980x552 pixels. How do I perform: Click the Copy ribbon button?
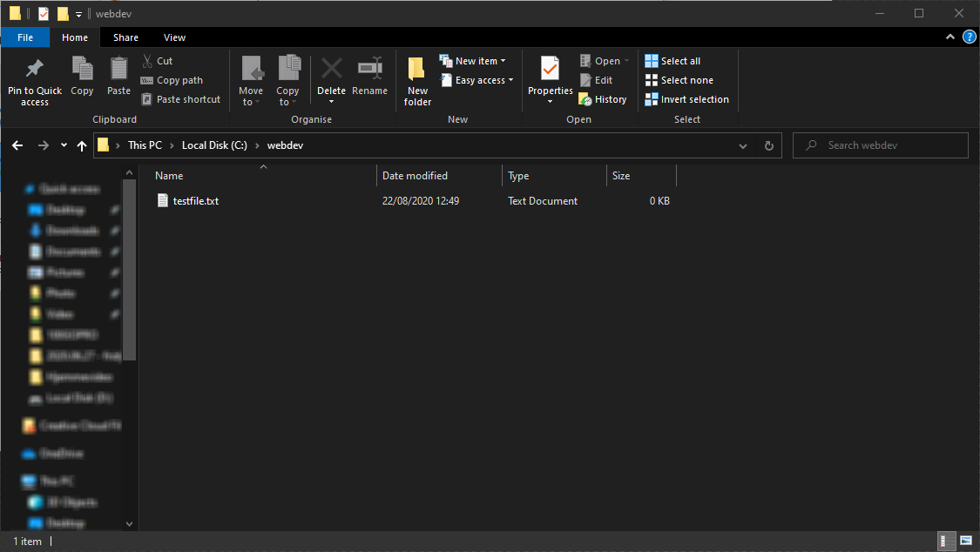(82, 76)
